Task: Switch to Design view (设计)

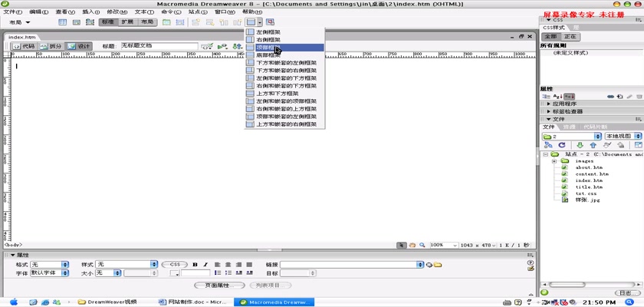Action: click(x=79, y=46)
